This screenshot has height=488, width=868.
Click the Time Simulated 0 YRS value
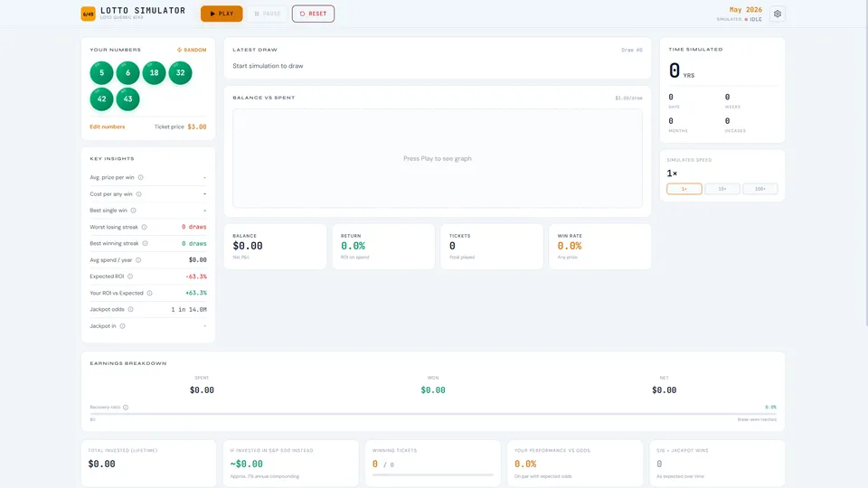682,70
